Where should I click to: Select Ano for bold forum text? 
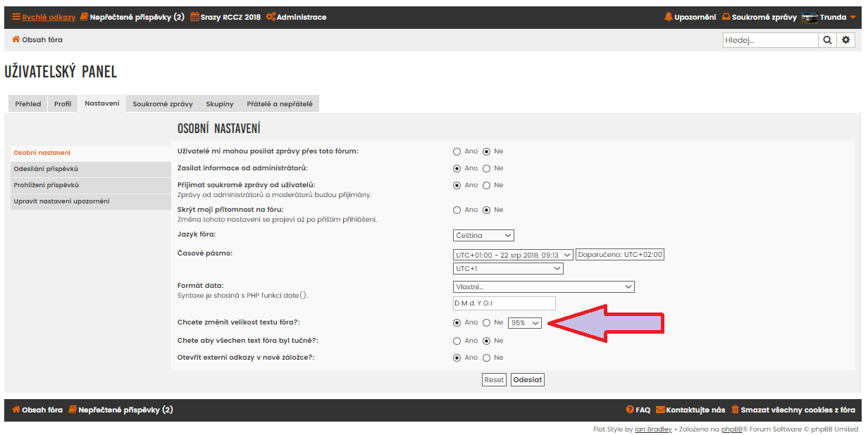point(457,341)
